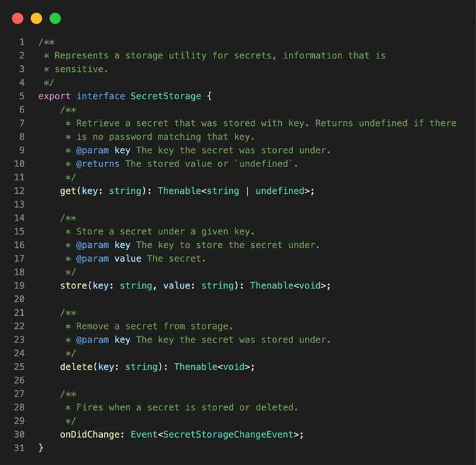Viewport: 476px width, 465px height.
Task: Click the "SecretStorage" interface name
Action: point(166,97)
